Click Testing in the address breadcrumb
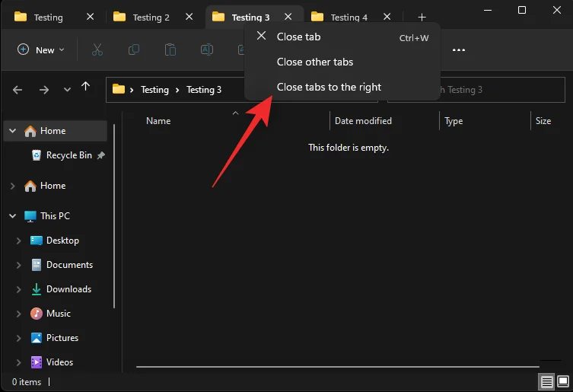 [154, 90]
